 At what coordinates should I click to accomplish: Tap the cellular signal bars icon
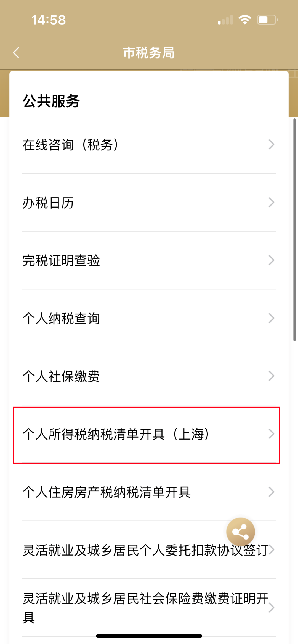(225, 20)
